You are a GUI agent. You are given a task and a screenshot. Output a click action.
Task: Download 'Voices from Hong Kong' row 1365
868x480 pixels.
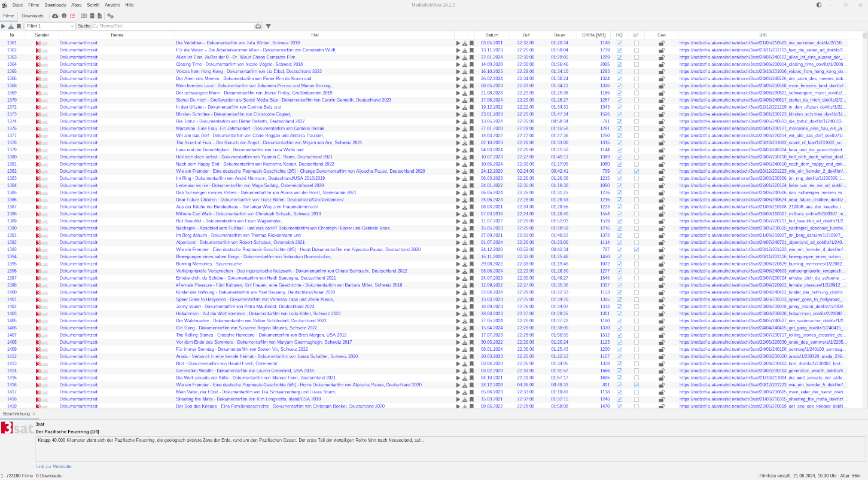coord(465,71)
